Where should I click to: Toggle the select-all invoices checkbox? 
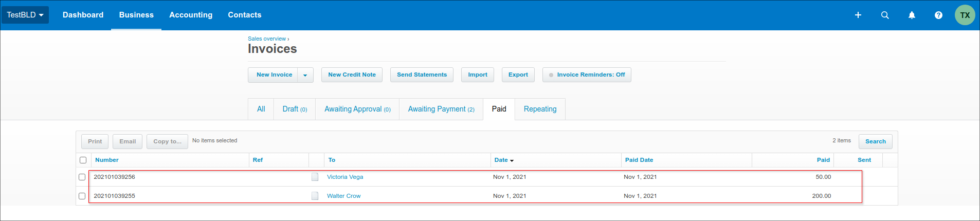[x=83, y=160]
